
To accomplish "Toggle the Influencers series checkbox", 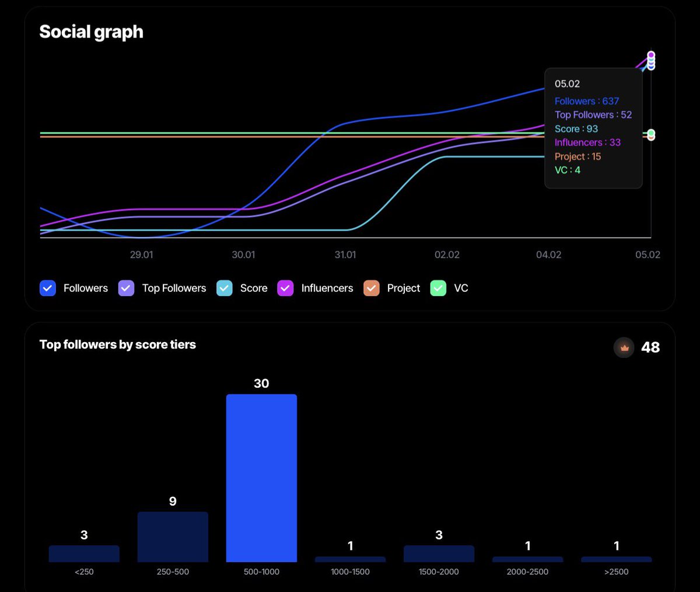I will coord(285,288).
